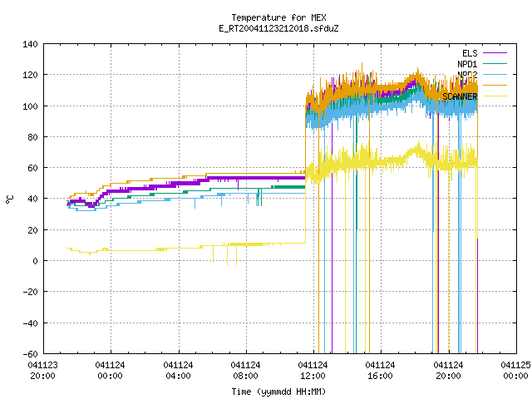This screenshot has width=532, height=399.
Task: Click the ELS legend label
Action: 470,53
